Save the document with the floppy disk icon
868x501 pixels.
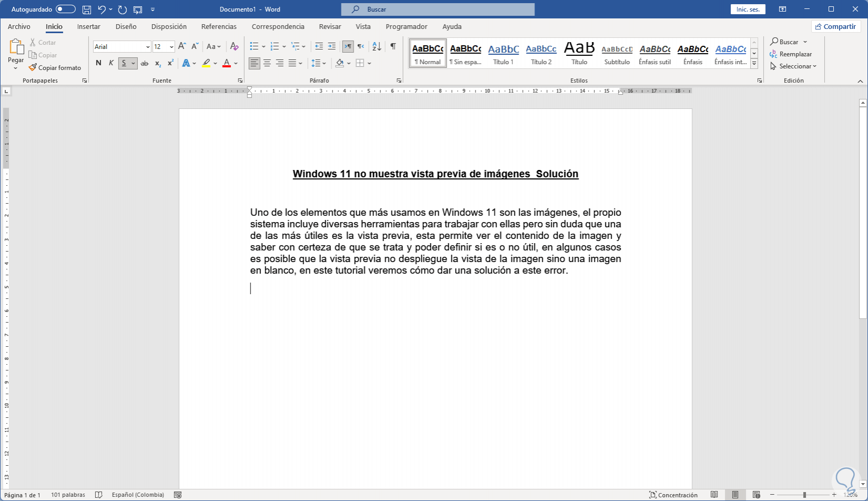click(x=87, y=9)
